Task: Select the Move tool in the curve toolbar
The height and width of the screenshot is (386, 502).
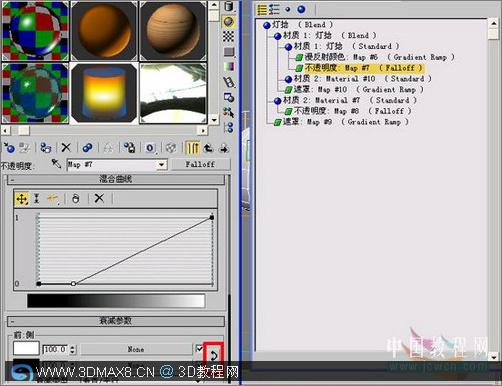Action: pyautogui.click(x=22, y=199)
